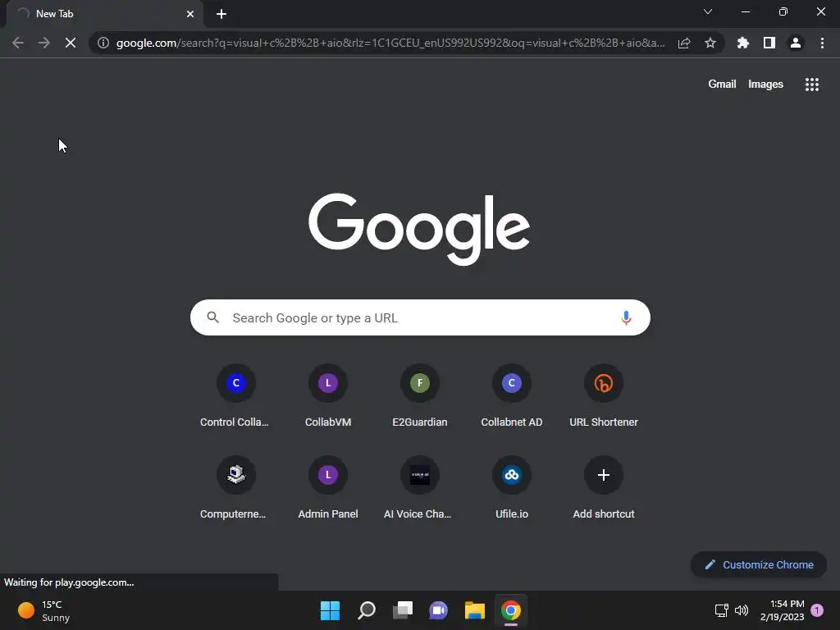Open the weather widget showing 15°C Sunny
The image size is (840, 630).
[x=44, y=610]
